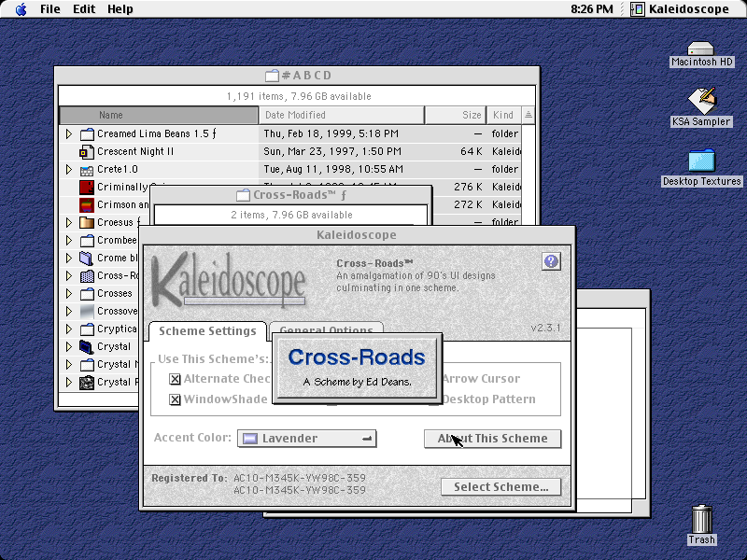Select the Crete1.0 folder icon
Image resolution: width=747 pixels, height=560 pixels.
[x=87, y=170]
